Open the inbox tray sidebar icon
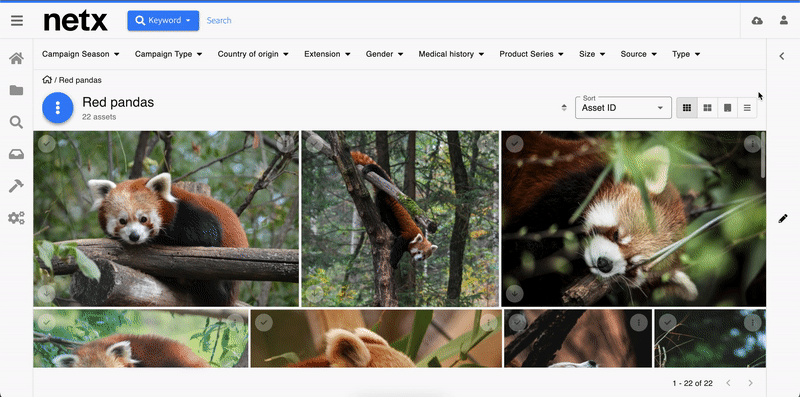The image size is (800, 397). point(16,155)
